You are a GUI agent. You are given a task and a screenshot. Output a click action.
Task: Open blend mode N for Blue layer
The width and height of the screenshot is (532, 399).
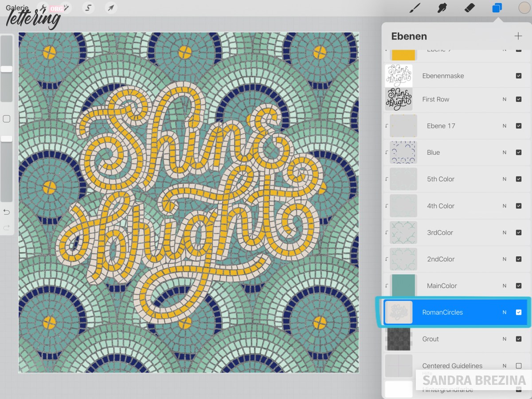pyautogui.click(x=504, y=153)
